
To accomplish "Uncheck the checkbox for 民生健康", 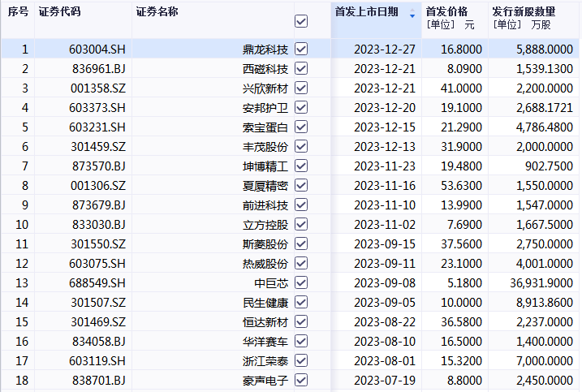I will 301,302.
